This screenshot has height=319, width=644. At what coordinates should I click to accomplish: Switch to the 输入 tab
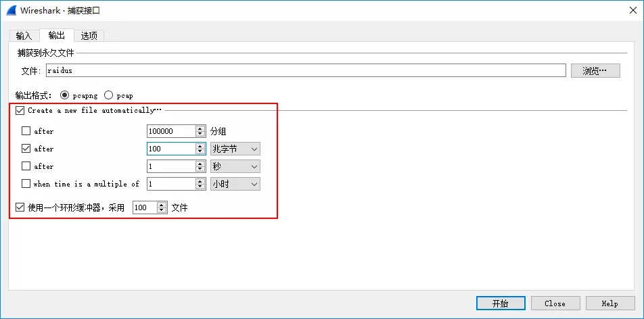24,36
